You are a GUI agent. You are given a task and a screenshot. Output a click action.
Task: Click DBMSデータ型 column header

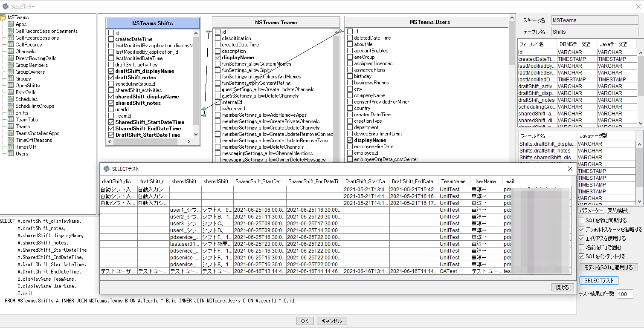coord(577,44)
